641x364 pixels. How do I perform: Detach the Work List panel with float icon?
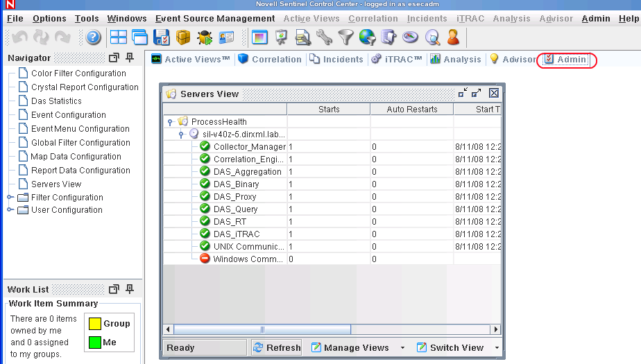click(114, 289)
